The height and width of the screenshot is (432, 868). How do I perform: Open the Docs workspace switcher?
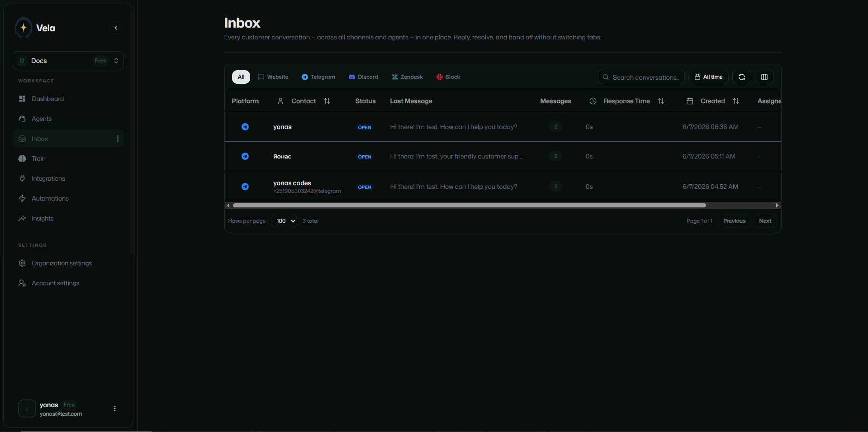(68, 61)
